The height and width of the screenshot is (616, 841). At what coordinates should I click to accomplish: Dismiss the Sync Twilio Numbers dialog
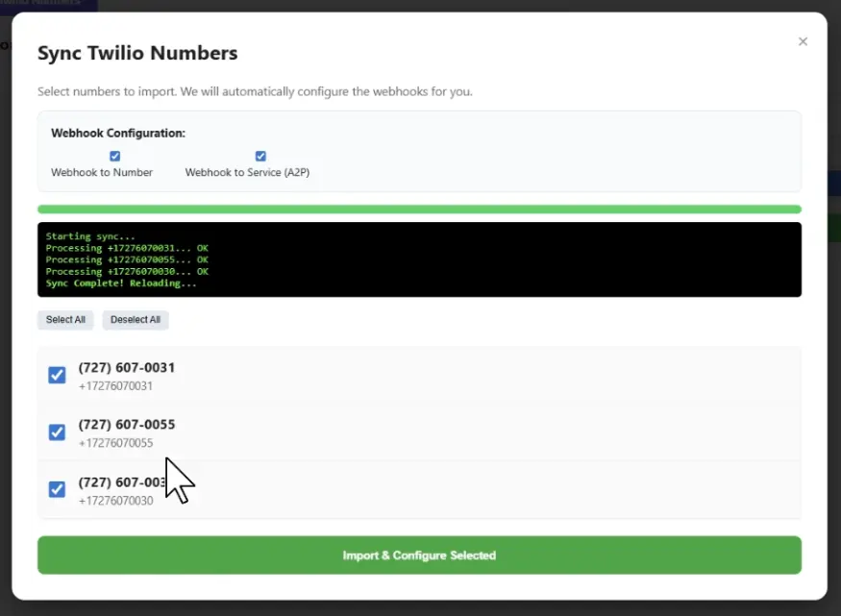point(803,41)
